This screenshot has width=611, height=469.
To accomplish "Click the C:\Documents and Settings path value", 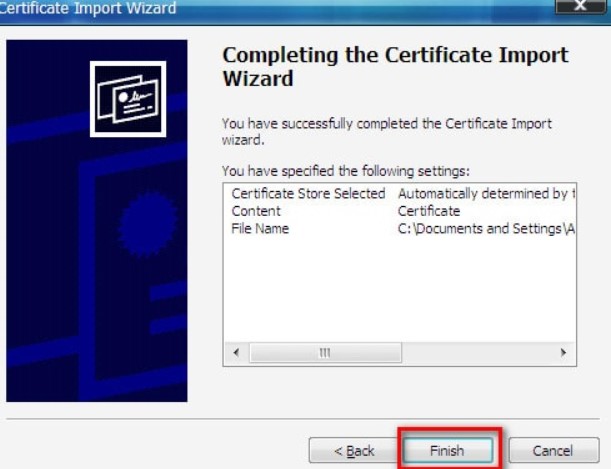I will tap(486, 228).
